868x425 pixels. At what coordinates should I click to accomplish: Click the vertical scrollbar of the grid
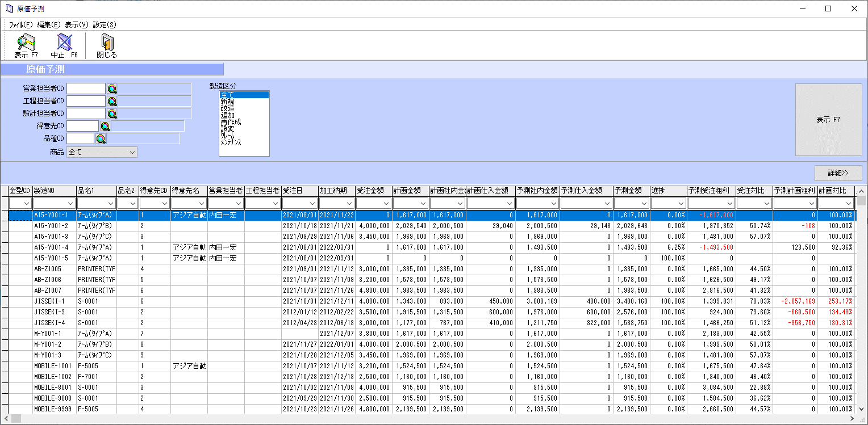861,300
